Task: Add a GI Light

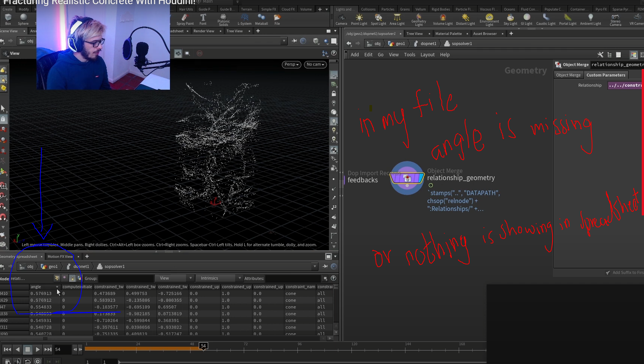Action: (527, 20)
